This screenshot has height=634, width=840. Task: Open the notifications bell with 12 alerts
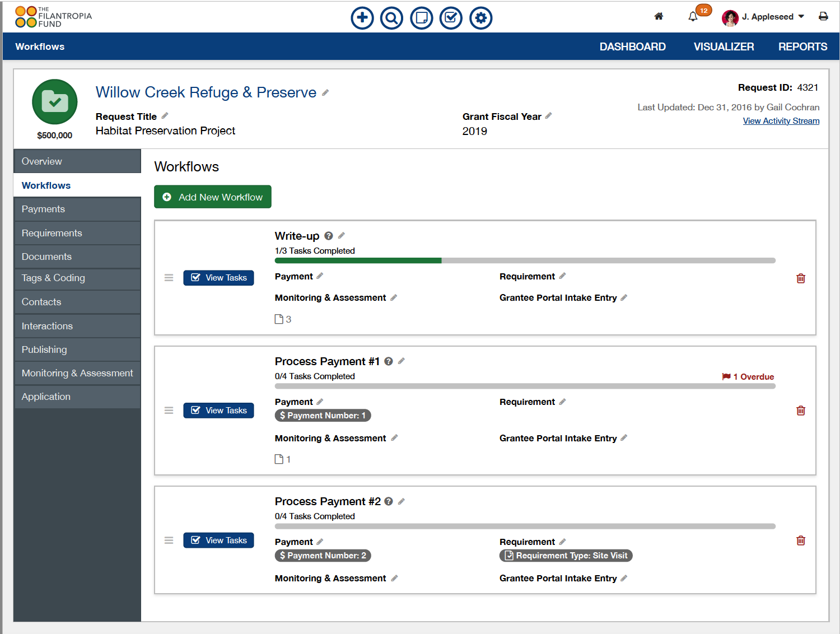click(x=693, y=17)
